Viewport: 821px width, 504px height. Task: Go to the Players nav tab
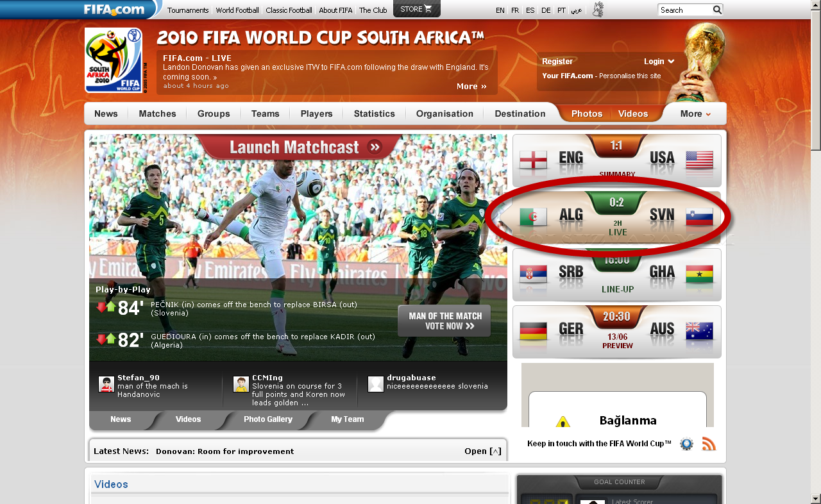point(316,113)
